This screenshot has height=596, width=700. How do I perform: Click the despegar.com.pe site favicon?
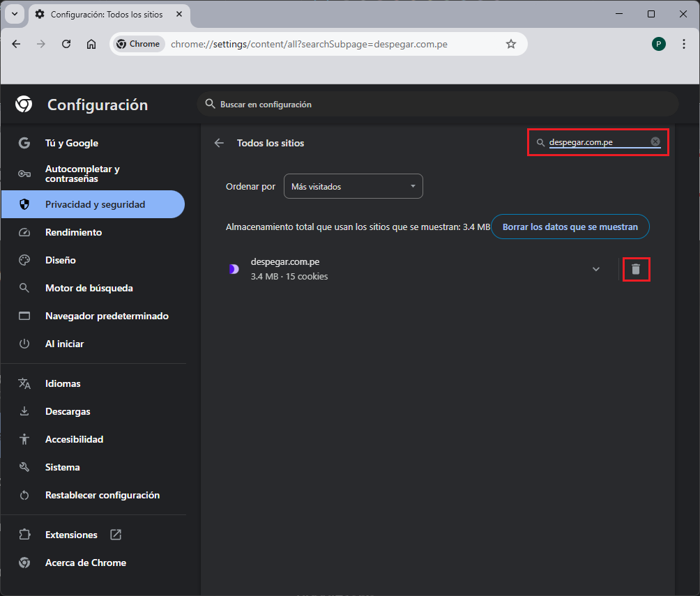[x=234, y=269]
